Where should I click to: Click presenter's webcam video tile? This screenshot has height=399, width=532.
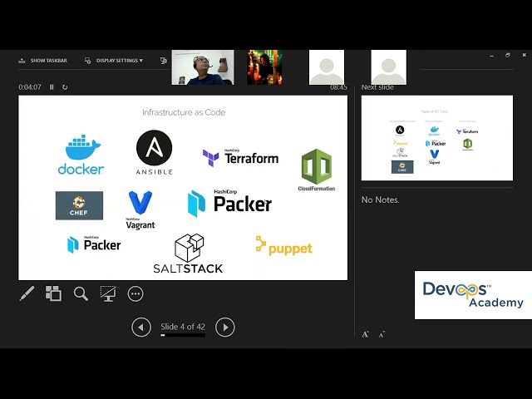(203, 67)
